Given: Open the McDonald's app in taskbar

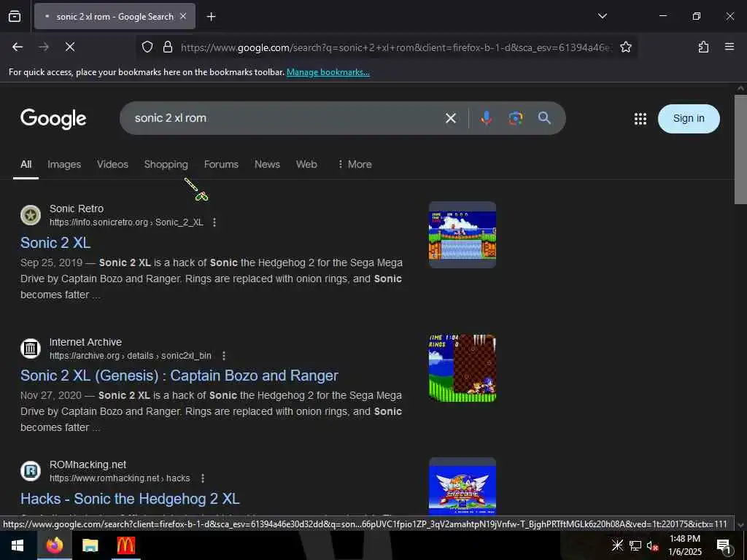Looking at the screenshot, I should 125,545.
